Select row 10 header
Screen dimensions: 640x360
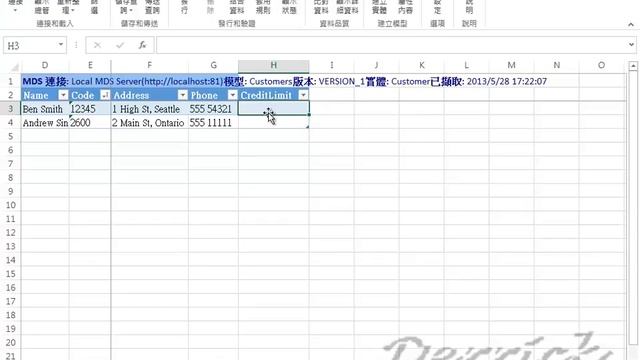[11, 205]
